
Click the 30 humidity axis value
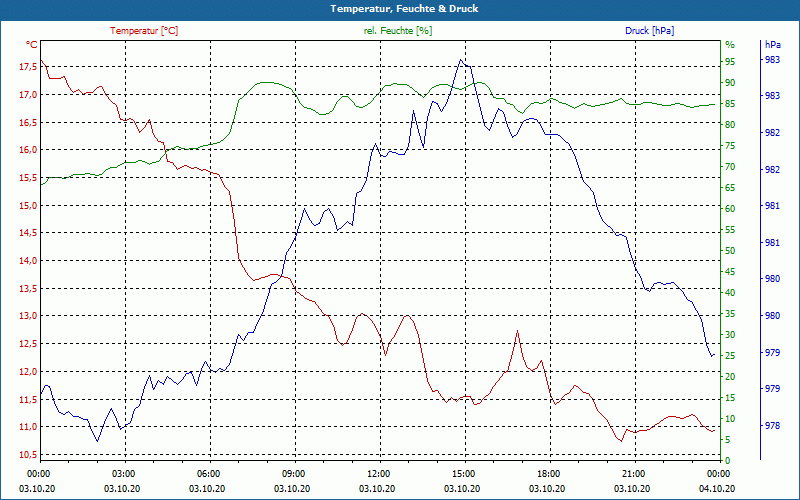click(x=730, y=335)
